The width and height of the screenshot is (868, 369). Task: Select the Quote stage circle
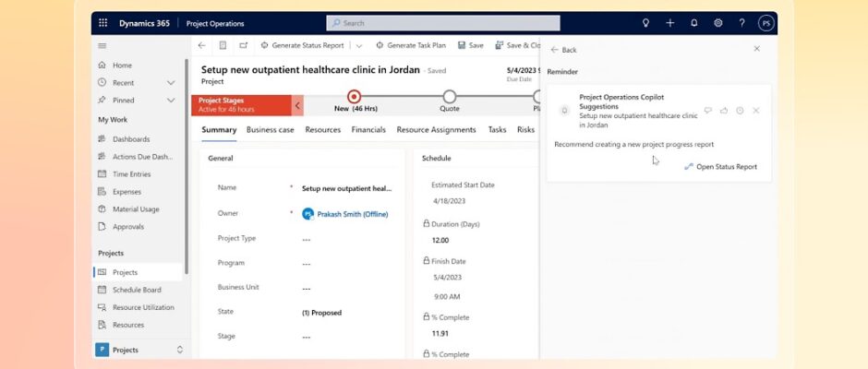point(450,97)
